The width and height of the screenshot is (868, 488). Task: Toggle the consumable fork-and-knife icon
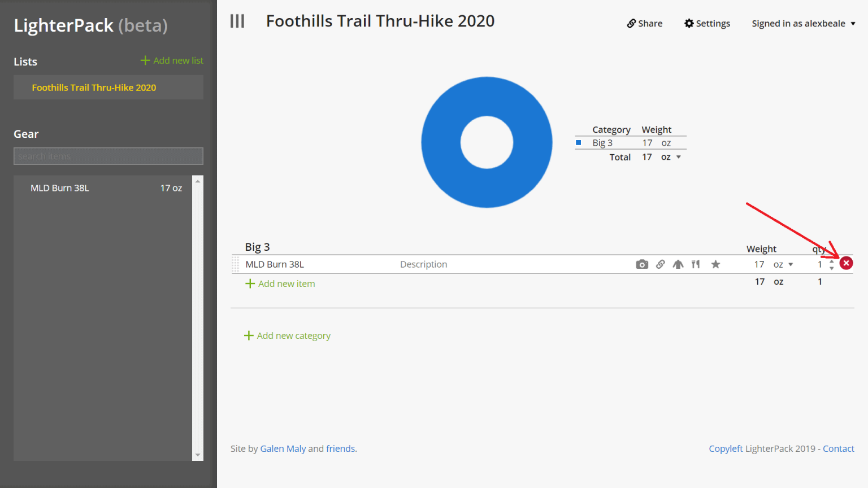pyautogui.click(x=696, y=264)
